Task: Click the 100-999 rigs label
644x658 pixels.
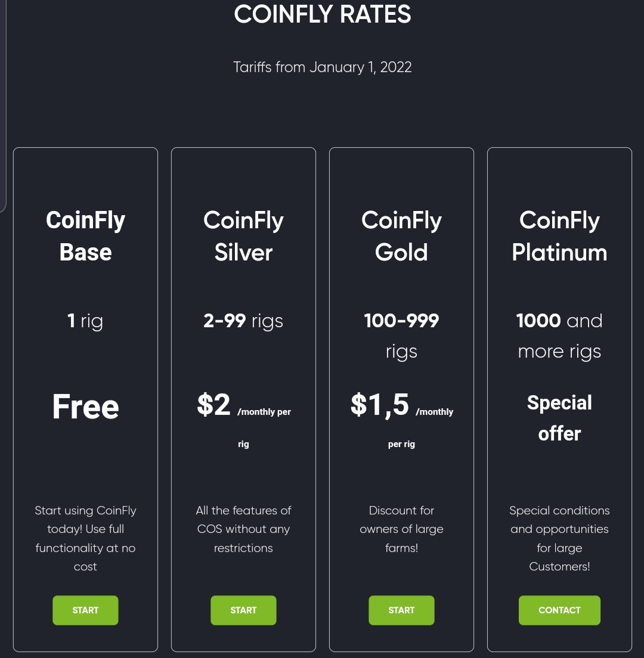Action: pos(401,336)
